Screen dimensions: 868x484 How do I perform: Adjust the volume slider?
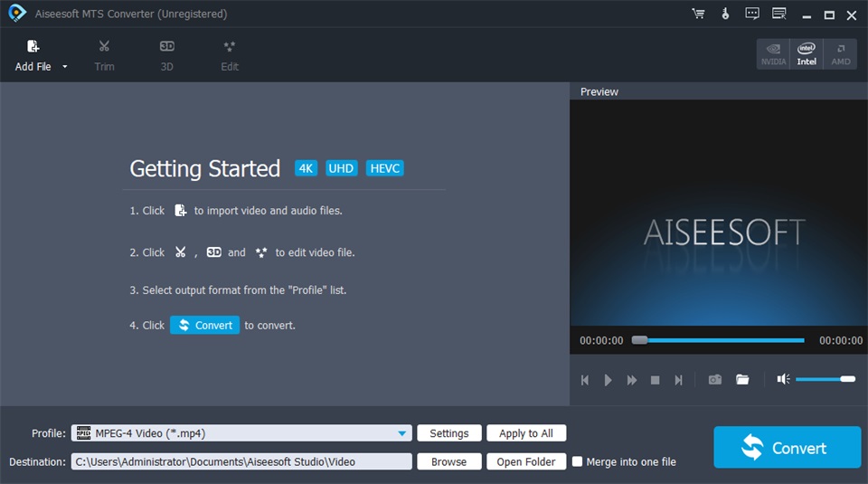click(826, 379)
